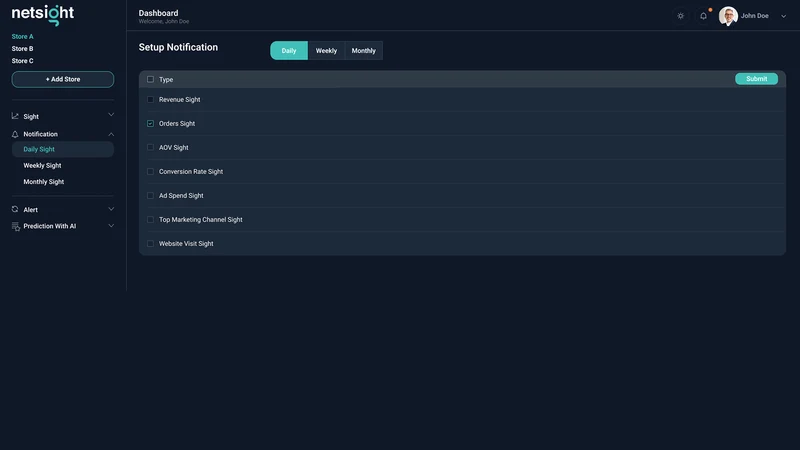
Task: Open the user menu chevron beside John Doe
Action: click(784, 16)
